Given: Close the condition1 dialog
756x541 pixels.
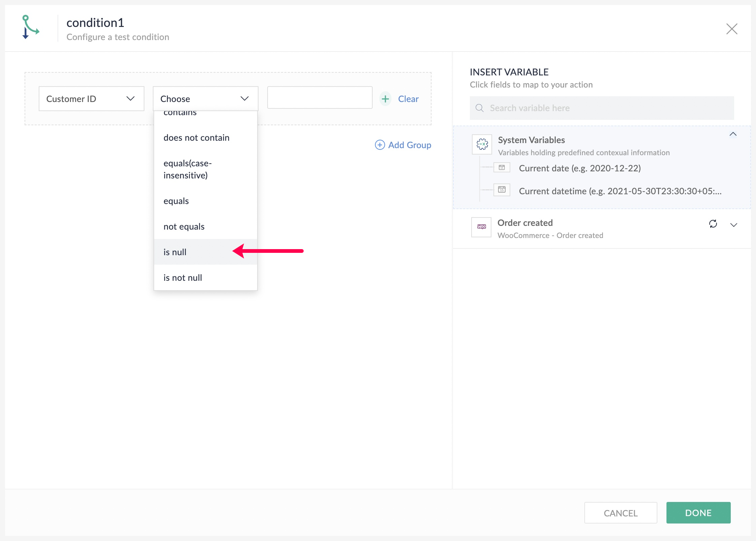Looking at the screenshot, I should 731,29.
